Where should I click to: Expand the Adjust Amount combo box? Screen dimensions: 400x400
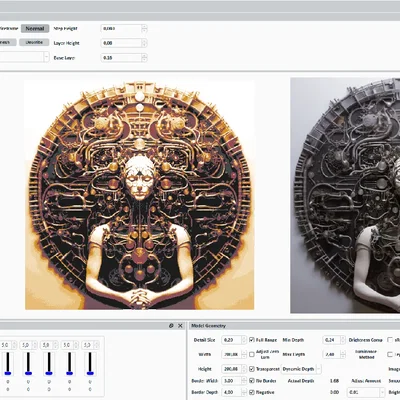click(366, 392)
